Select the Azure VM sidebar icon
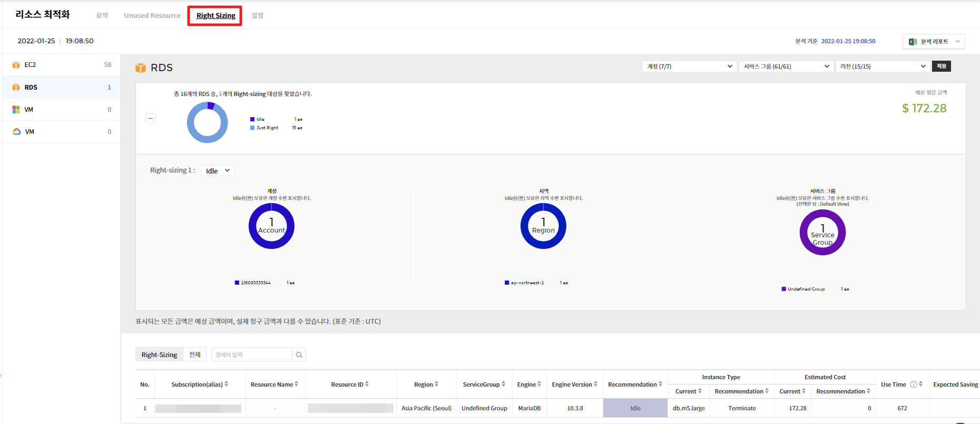 (16, 110)
